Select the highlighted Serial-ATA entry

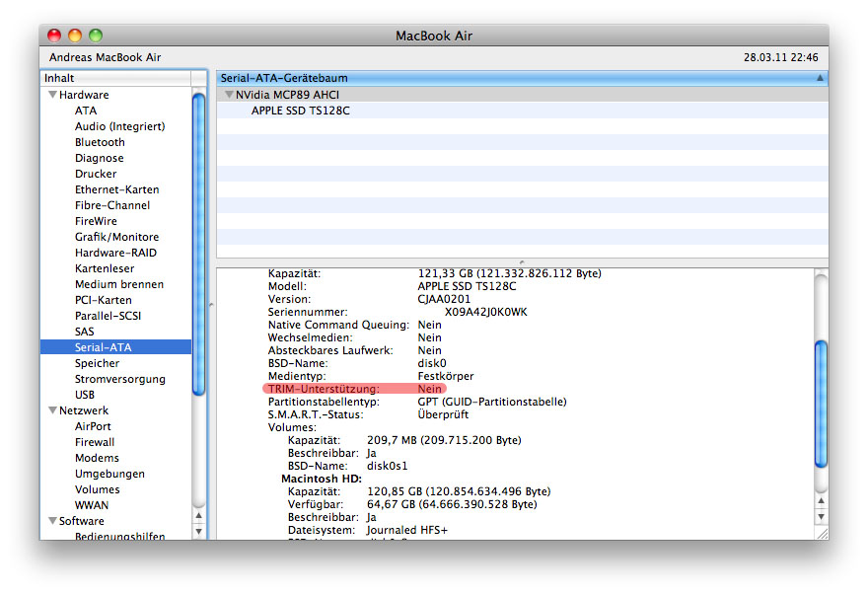(115, 347)
